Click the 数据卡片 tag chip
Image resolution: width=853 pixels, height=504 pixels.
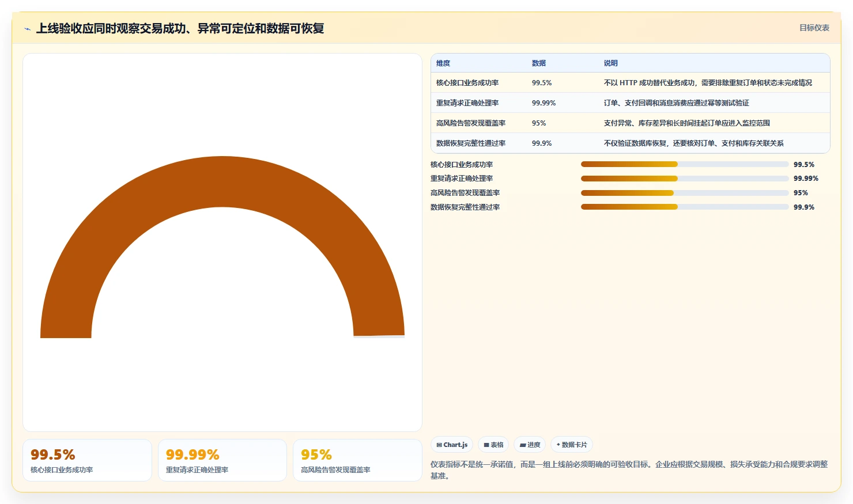[572, 445]
